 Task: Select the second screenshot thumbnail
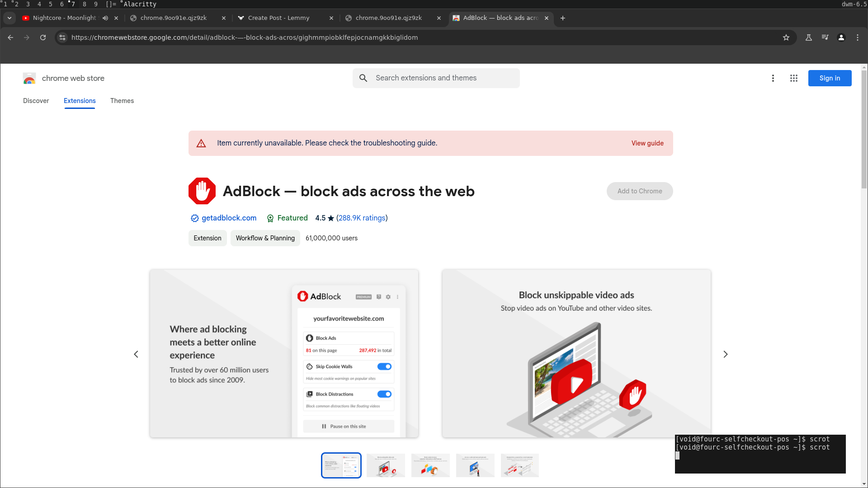click(386, 465)
